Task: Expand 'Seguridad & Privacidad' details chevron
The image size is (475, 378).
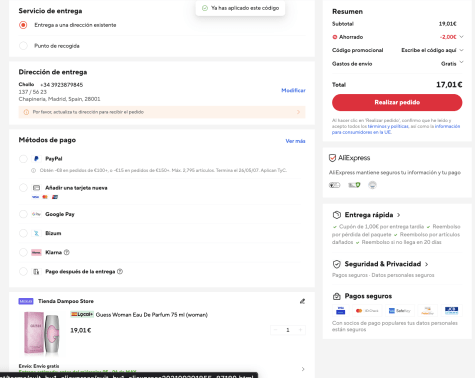Action: (427, 264)
